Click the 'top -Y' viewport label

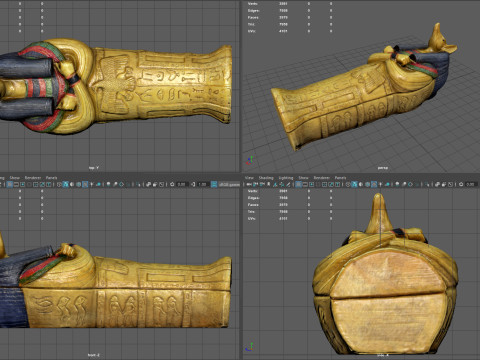[94, 168]
